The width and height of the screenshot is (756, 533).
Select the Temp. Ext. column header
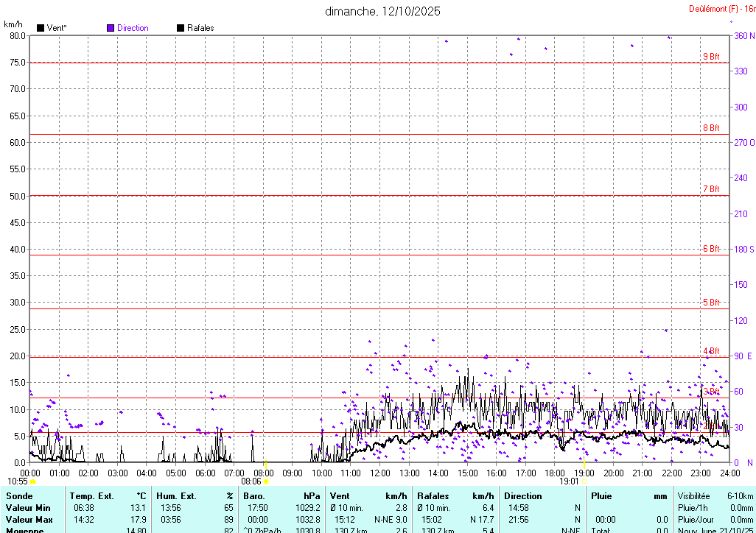tap(91, 496)
